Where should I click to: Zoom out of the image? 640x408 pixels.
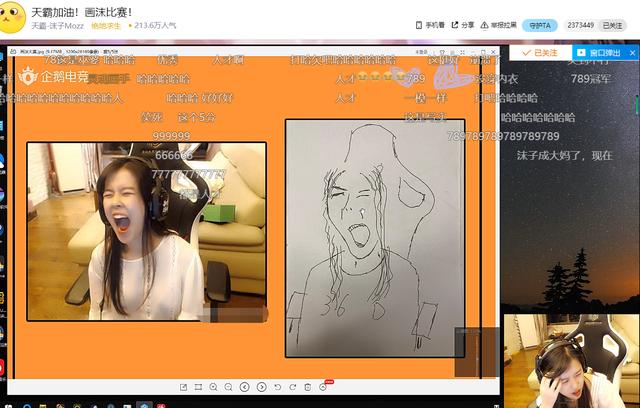pyautogui.click(x=228, y=387)
